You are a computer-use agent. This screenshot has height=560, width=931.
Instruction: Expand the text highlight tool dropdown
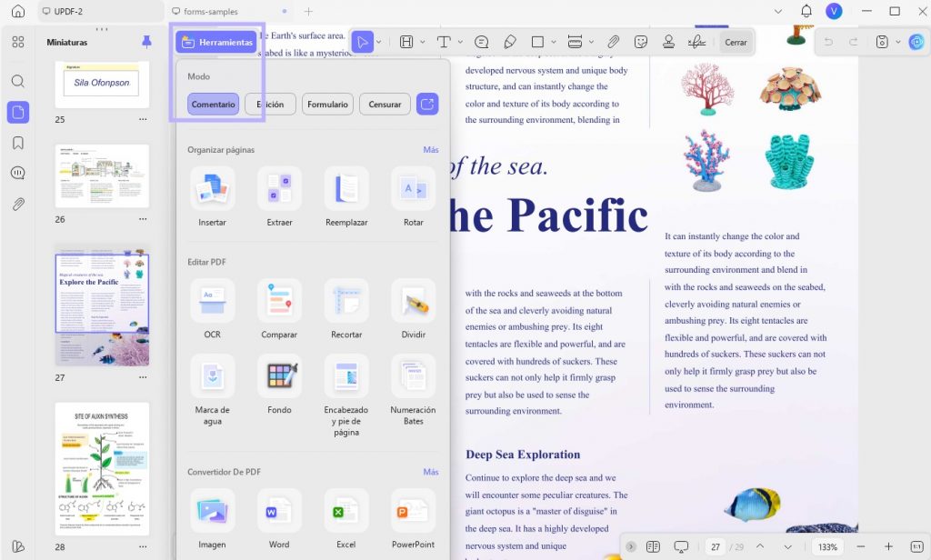422,42
